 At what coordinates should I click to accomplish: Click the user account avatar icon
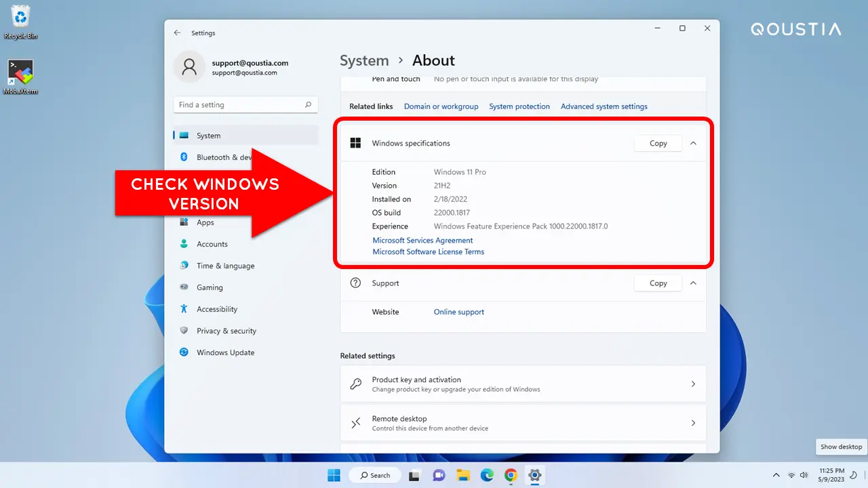tap(189, 66)
